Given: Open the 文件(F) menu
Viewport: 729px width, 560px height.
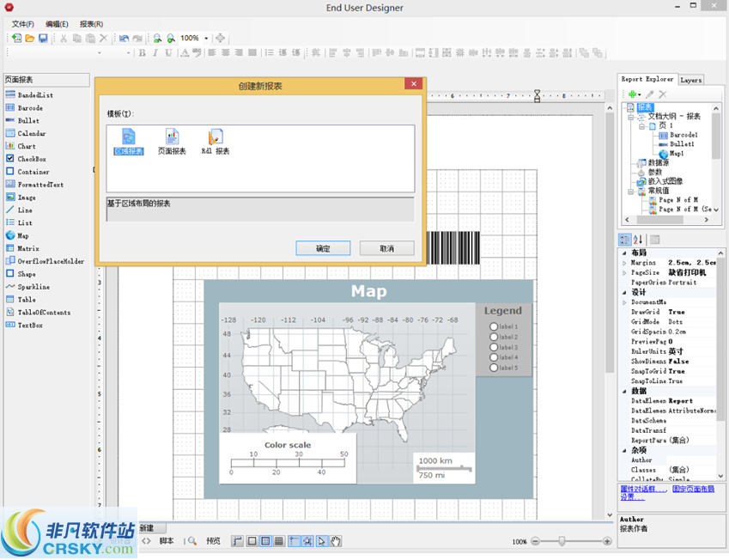Looking at the screenshot, I should click(23, 24).
